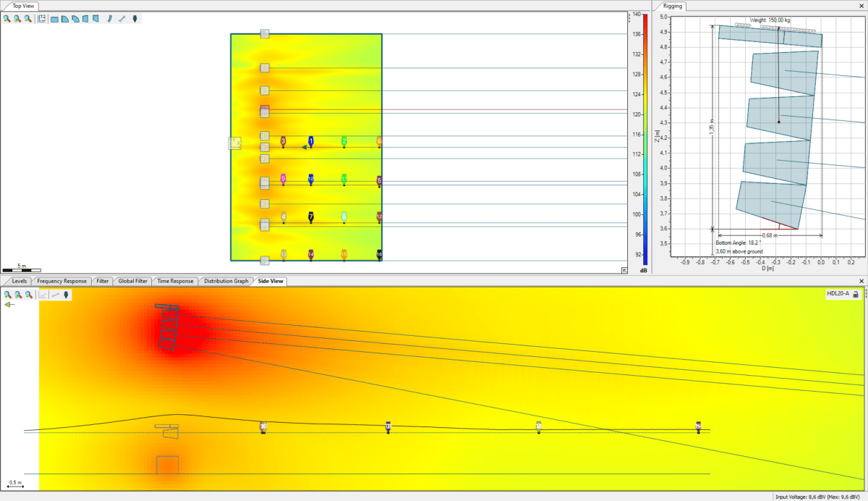Add a line array speaker cluster tool
Viewport: 868px width, 501px height.
coord(109,19)
